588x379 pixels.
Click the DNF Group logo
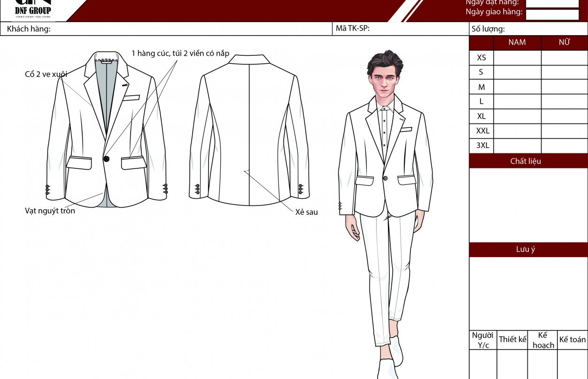[x=33, y=9]
